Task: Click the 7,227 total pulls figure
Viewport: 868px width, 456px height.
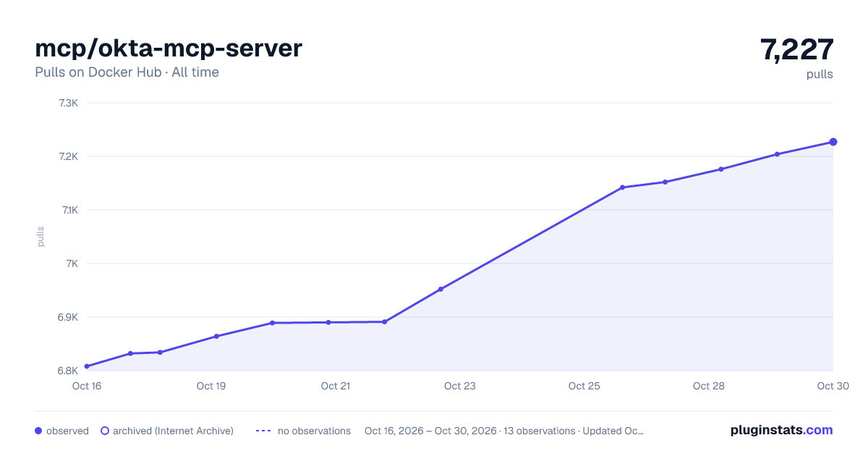Action: pyautogui.click(x=797, y=49)
